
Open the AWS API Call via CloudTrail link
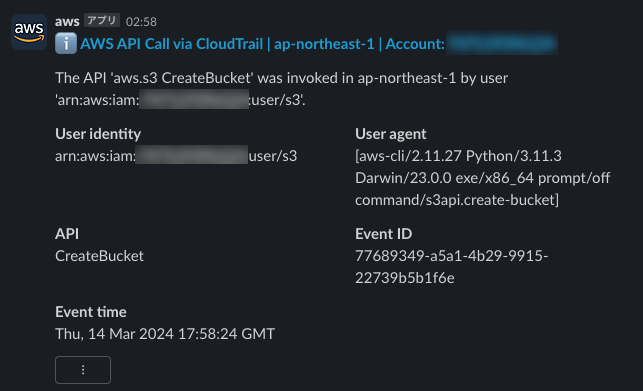click(x=262, y=44)
